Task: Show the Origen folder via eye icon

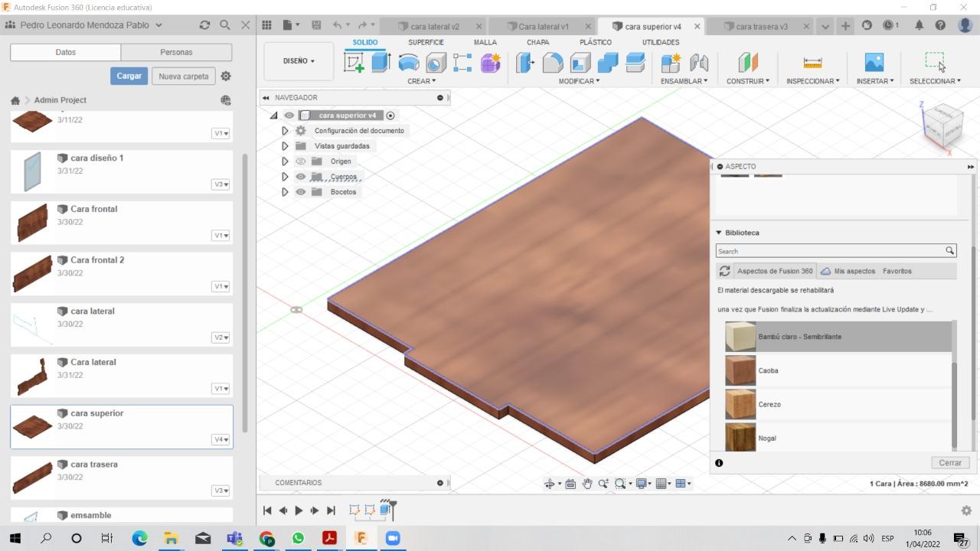Action: 301,161
